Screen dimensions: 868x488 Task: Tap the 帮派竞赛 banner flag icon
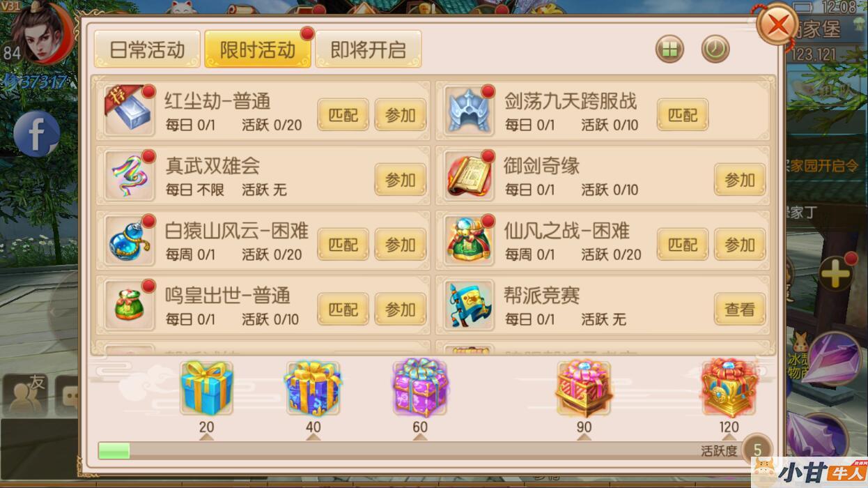tap(468, 306)
